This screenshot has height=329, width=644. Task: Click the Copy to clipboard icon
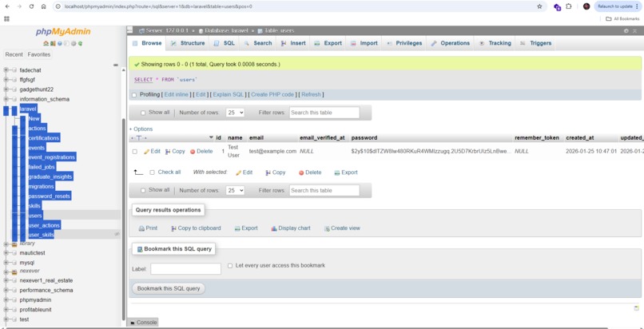coord(173,228)
